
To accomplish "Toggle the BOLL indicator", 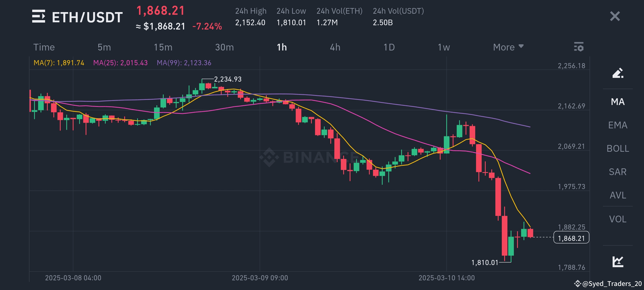I will click(618, 148).
